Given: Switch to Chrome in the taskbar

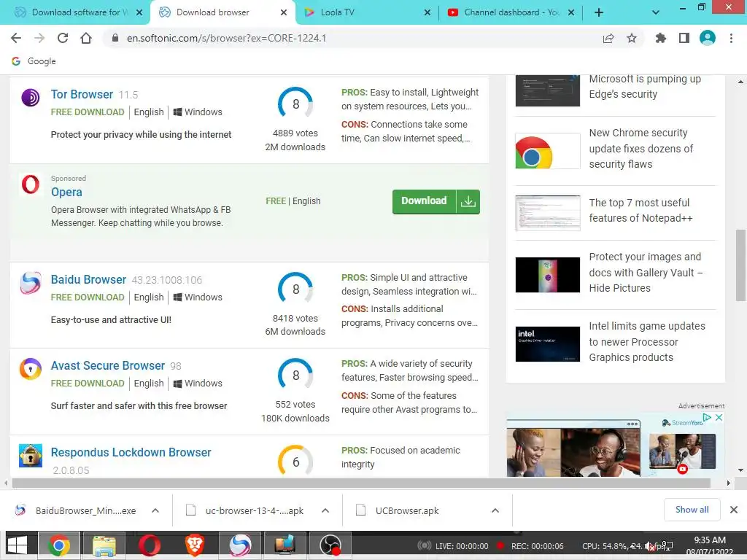Looking at the screenshot, I should (59, 545).
